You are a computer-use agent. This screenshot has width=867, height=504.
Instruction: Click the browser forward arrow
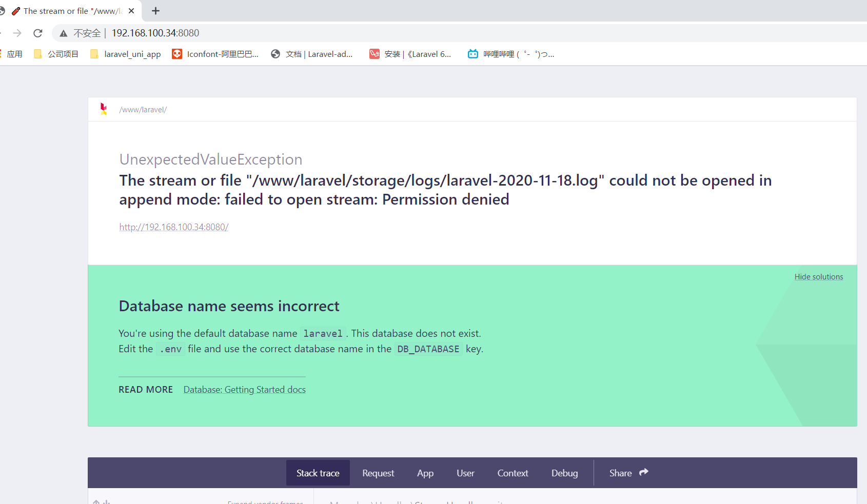[x=17, y=33]
